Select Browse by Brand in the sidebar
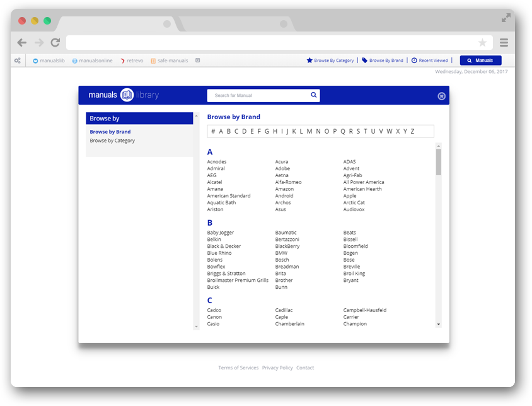The image size is (532, 406). [110, 132]
